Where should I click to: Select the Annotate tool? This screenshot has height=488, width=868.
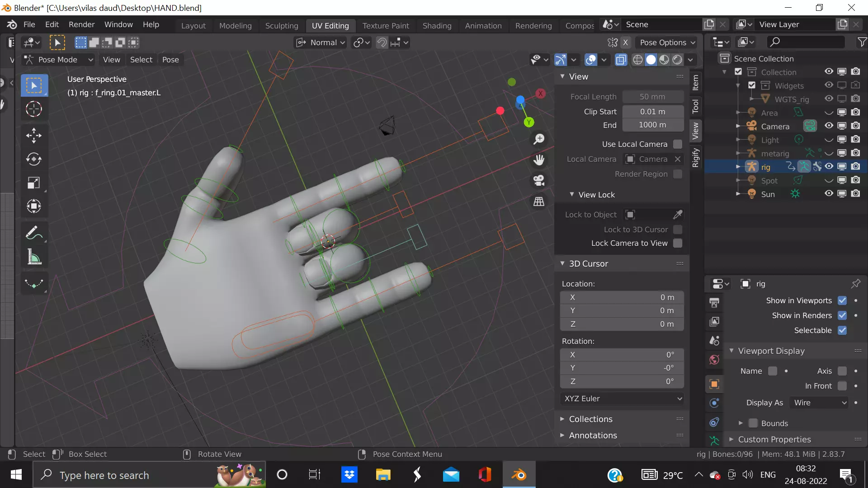tap(34, 233)
